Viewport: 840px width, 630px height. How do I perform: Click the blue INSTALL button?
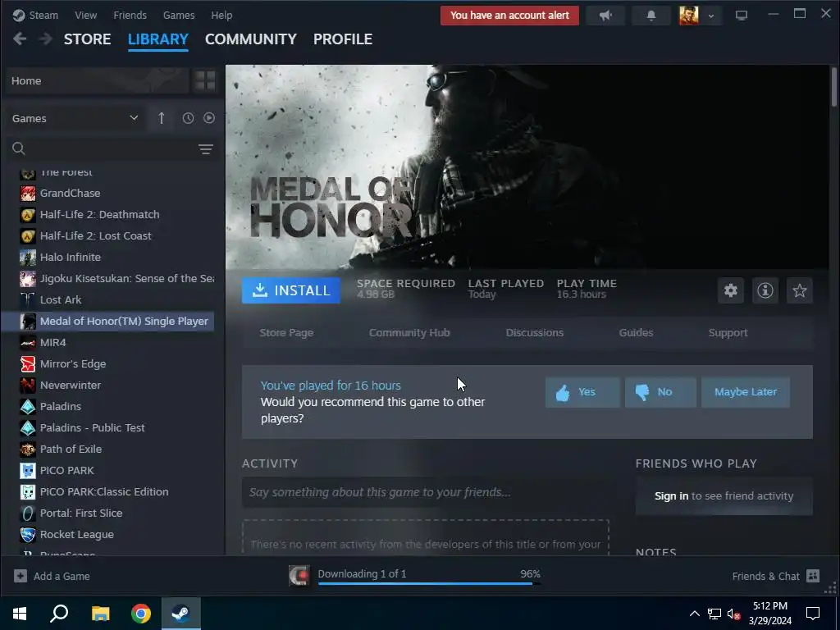pyautogui.click(x=291, y=290)
